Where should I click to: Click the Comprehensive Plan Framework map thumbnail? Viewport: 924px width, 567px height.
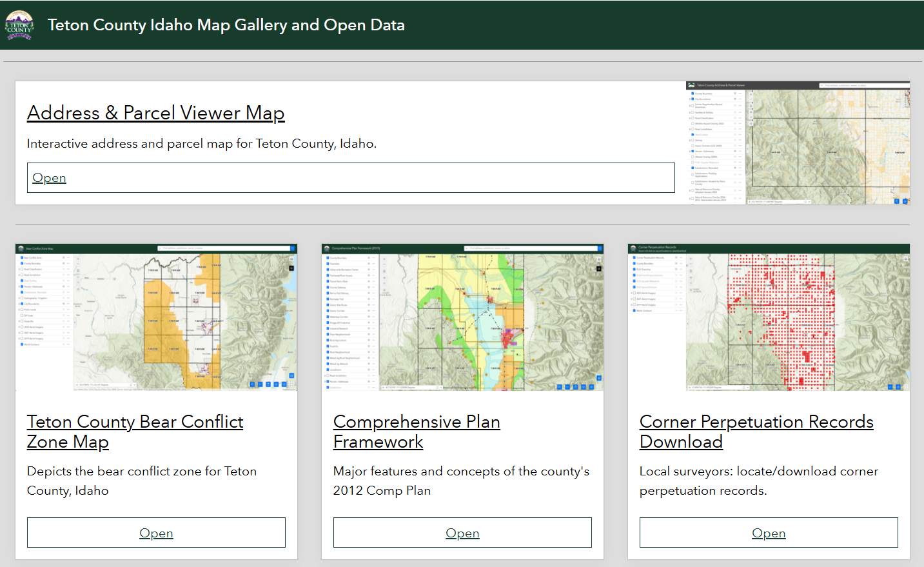(462, 317)
